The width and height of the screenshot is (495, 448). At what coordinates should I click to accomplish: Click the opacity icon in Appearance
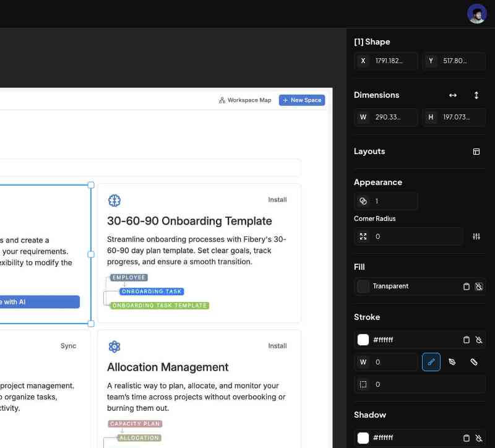pyautogui.click(x=363, y=201)
